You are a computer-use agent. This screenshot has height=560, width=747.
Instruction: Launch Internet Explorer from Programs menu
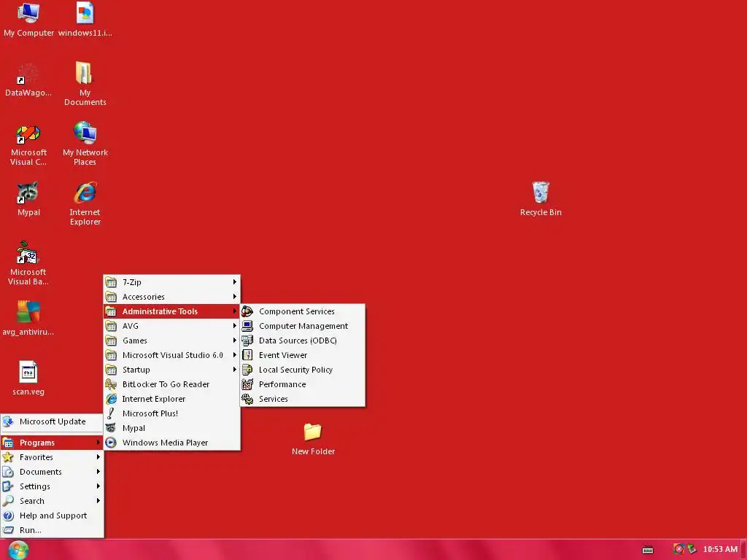pos(171,399)
